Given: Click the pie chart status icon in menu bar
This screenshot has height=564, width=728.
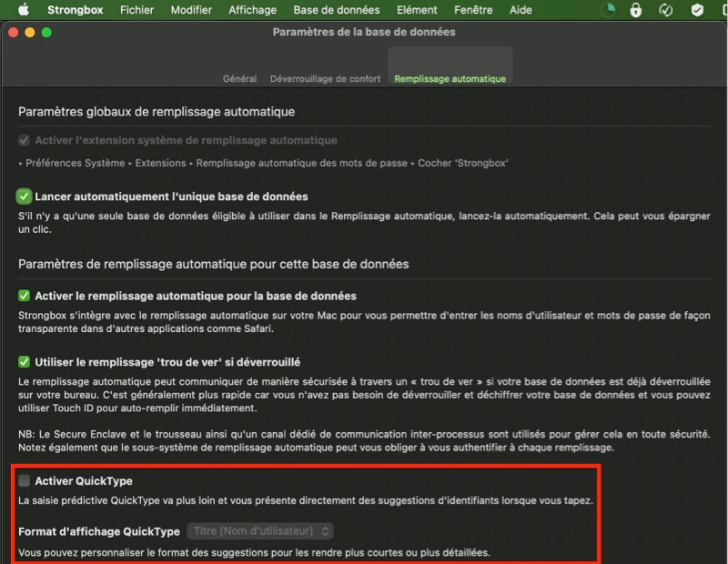Looking at the screenshot, I should pyautogui.click(x=608, y=10).
